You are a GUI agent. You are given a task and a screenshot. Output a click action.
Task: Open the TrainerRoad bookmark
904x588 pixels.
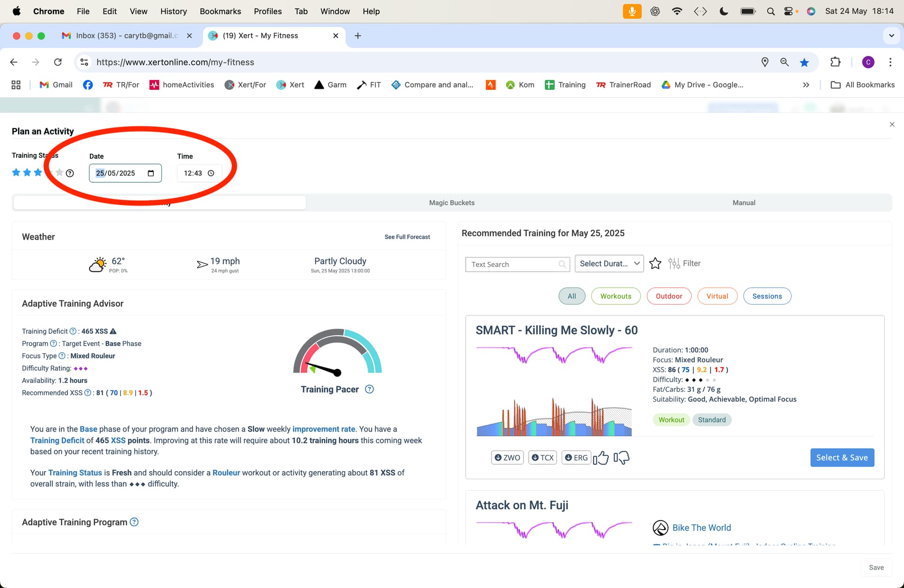[x=623, y=85]
